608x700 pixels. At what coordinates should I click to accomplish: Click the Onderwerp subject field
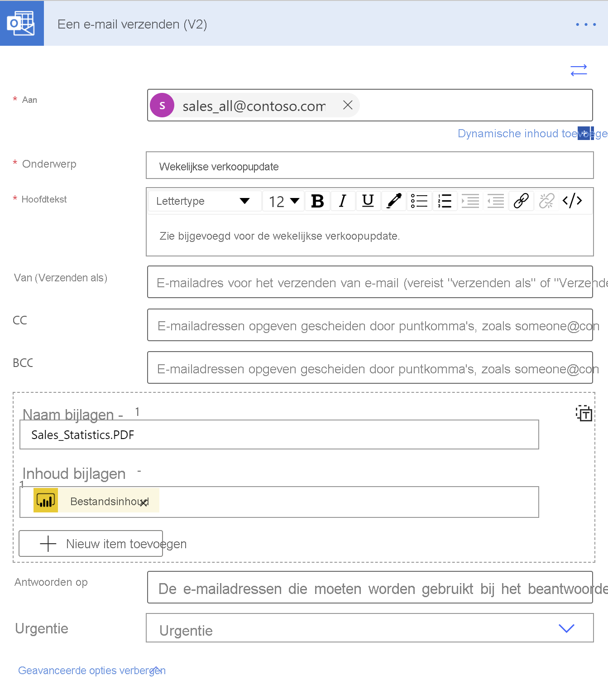[x=369, y=165]
